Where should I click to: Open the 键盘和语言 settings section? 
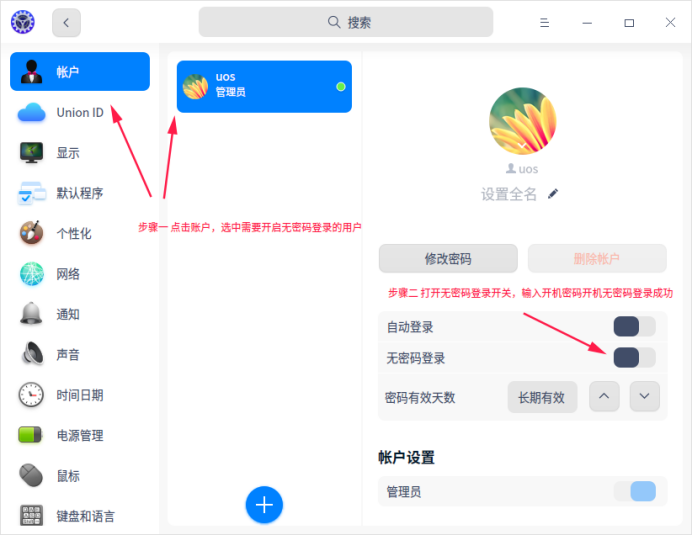(80, 516)
